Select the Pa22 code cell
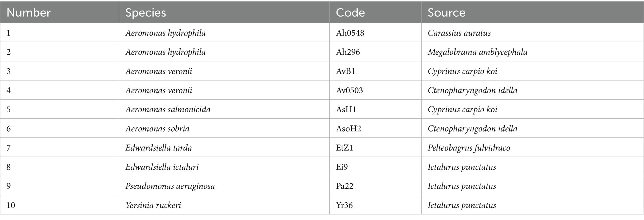The width and height of the screenshot is (644, 220). (x=375, y=186)
